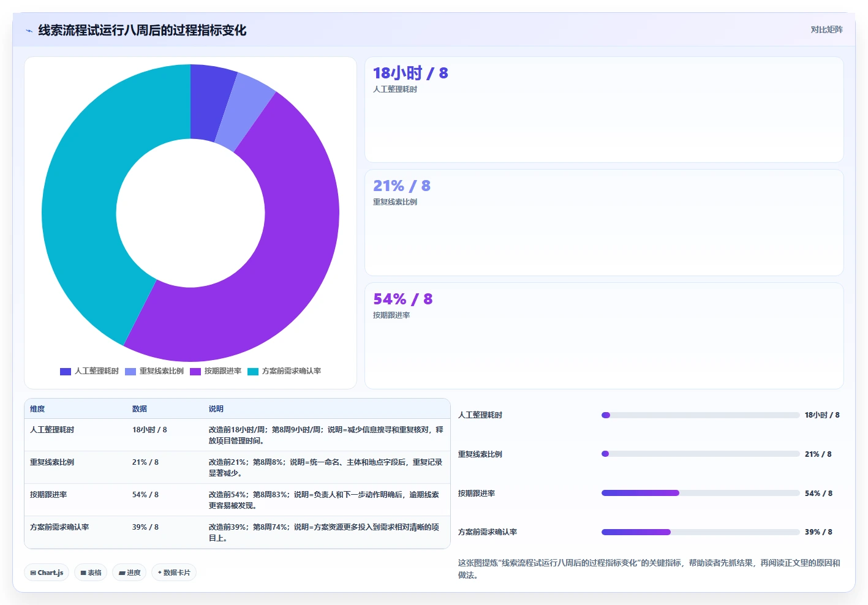The width and height of the screenshot is (868, 605).
Task: Click the description starting 改造前21%
Action: 326,468
